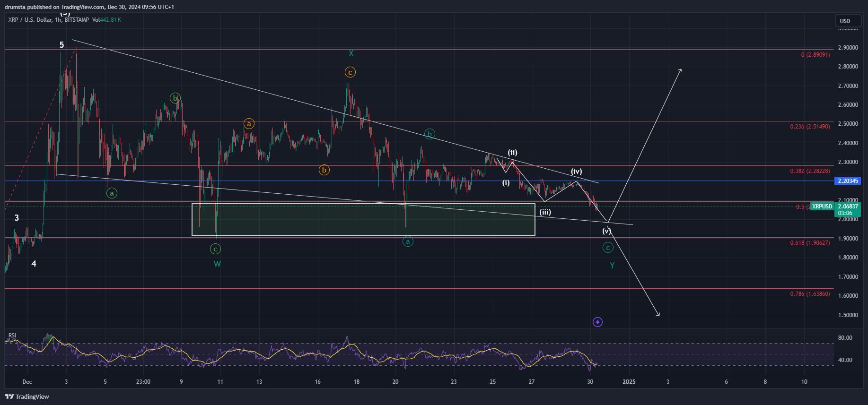
Task: Select the white wave 4 label
Action: 34,264
